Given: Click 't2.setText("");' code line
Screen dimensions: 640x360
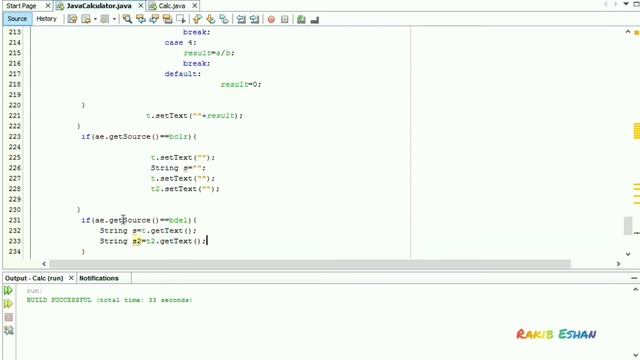Looking at the screenshot, I should coord(185,189).
